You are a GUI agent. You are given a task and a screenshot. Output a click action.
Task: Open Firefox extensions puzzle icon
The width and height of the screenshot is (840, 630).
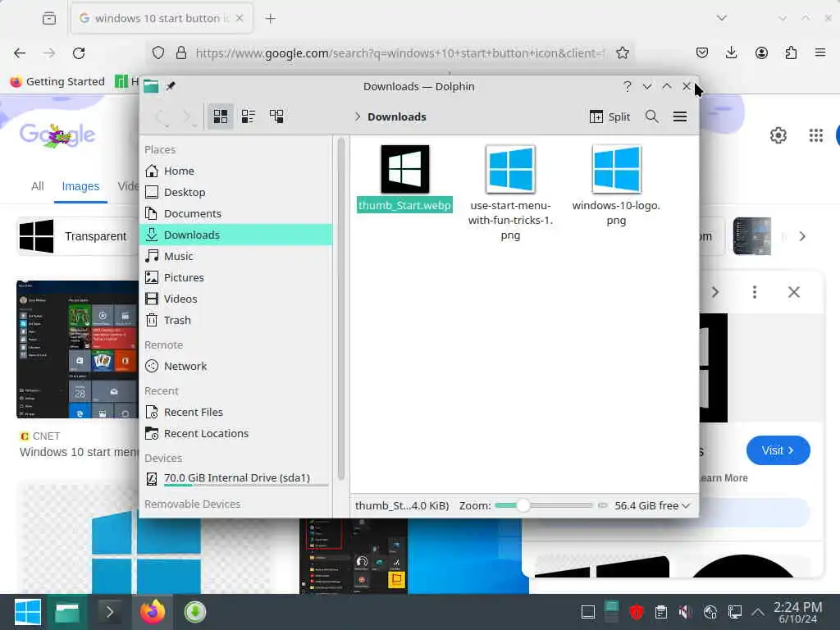pos(791,52)
